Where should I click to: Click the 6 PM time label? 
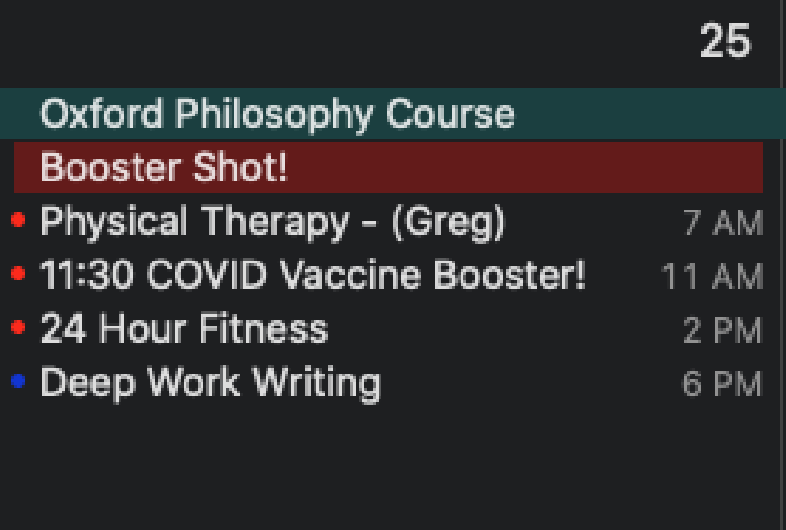tap(722, 383)
